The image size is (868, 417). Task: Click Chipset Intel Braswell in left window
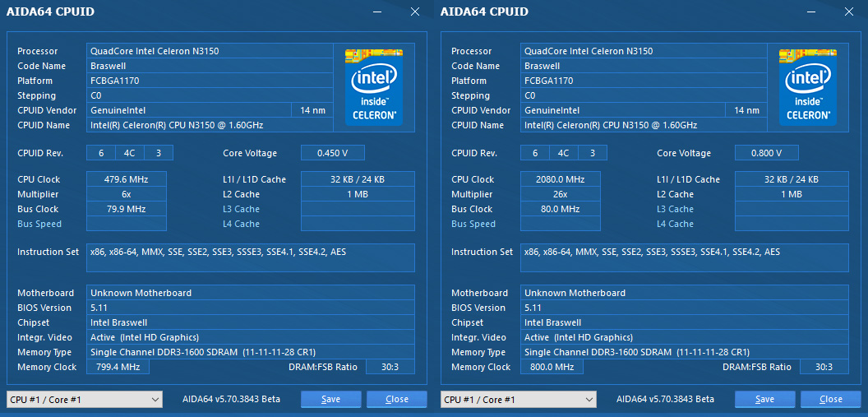251,322
